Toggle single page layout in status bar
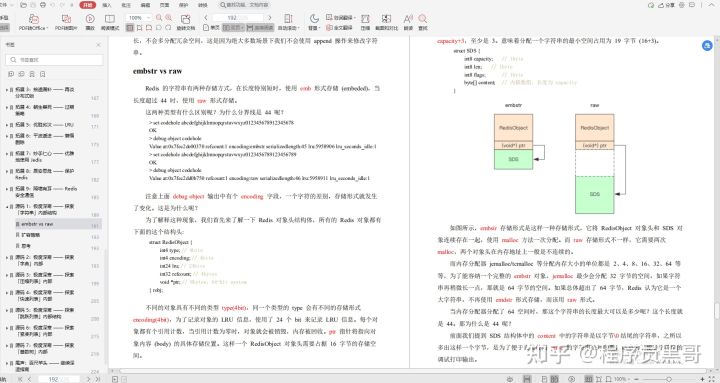The image size is (720, 383). (545, 379)
